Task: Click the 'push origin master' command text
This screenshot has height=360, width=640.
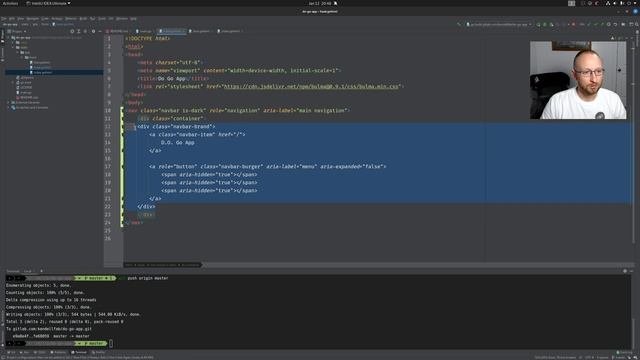Action: coord(148,278)
